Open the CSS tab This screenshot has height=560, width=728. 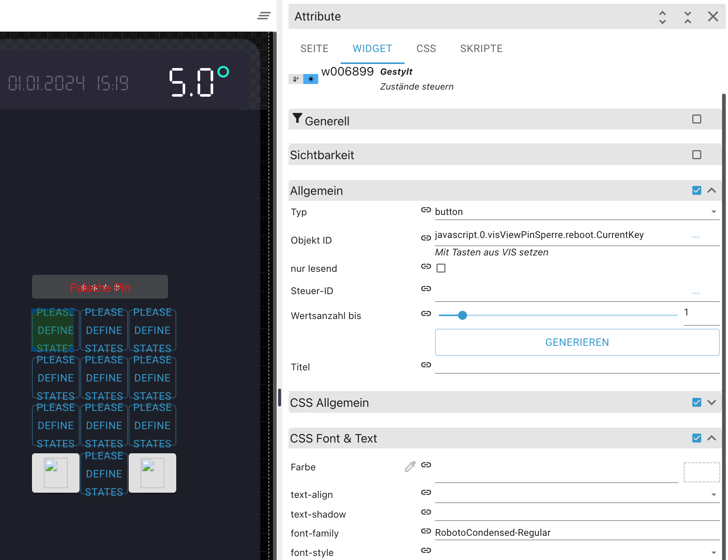[x=426, y=49]
